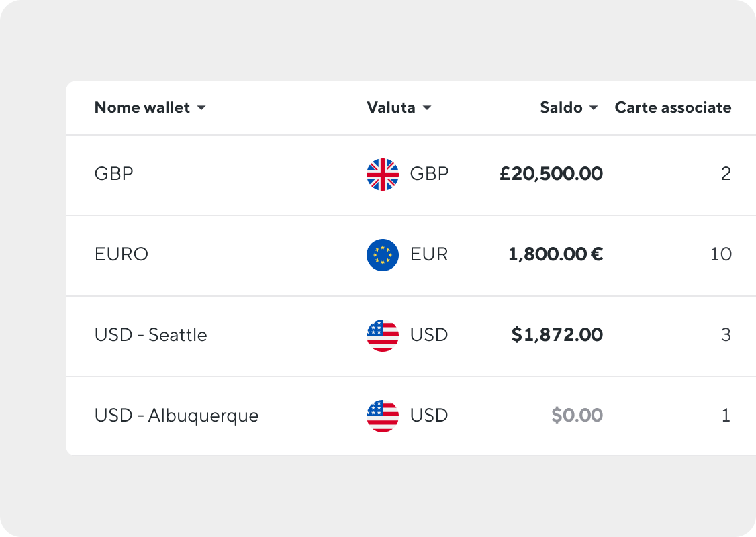The image size is (756, 537).
Task: Expand the Saldo column sort arrow
Action: click(x=594, y=108)
